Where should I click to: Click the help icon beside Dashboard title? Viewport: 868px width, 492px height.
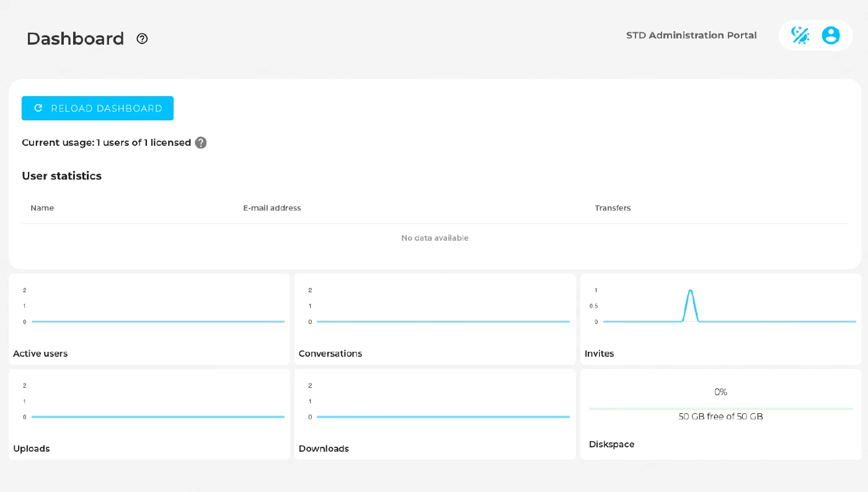click(142, 38)
